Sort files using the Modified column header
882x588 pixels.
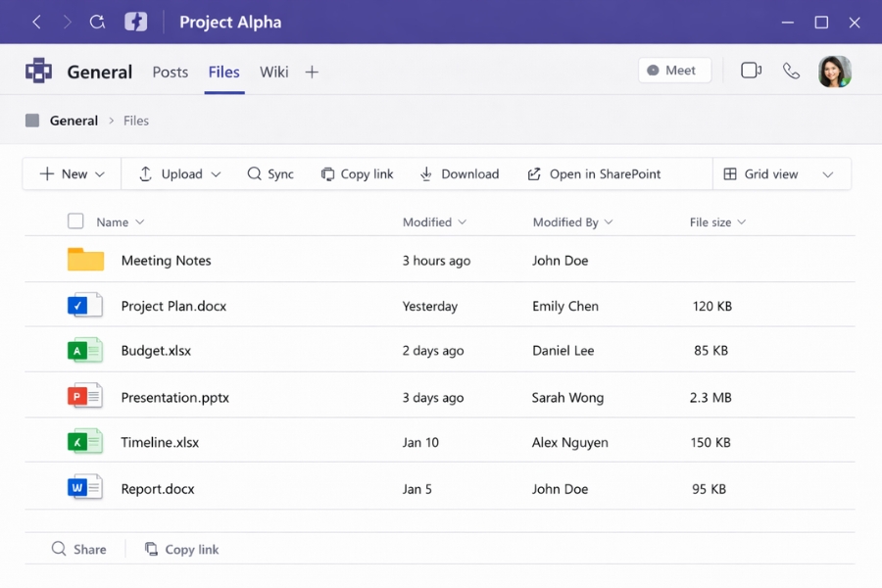tap(428, 221)
